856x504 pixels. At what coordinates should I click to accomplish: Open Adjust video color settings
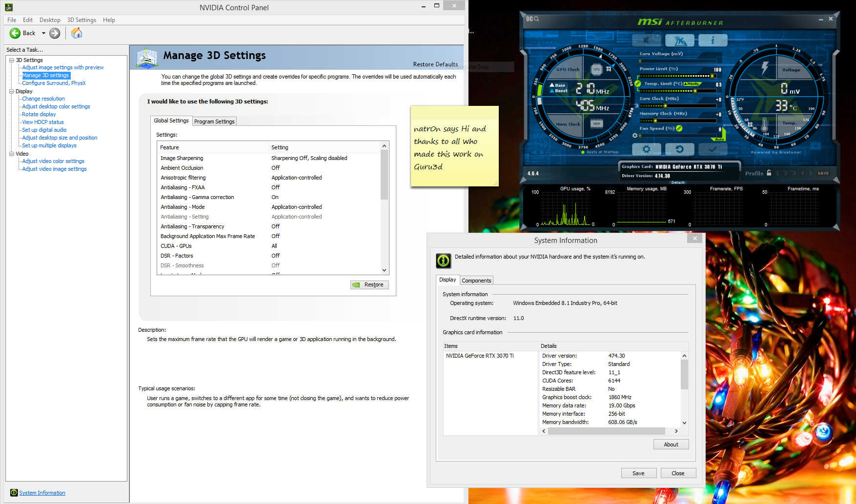pos(53,161)
